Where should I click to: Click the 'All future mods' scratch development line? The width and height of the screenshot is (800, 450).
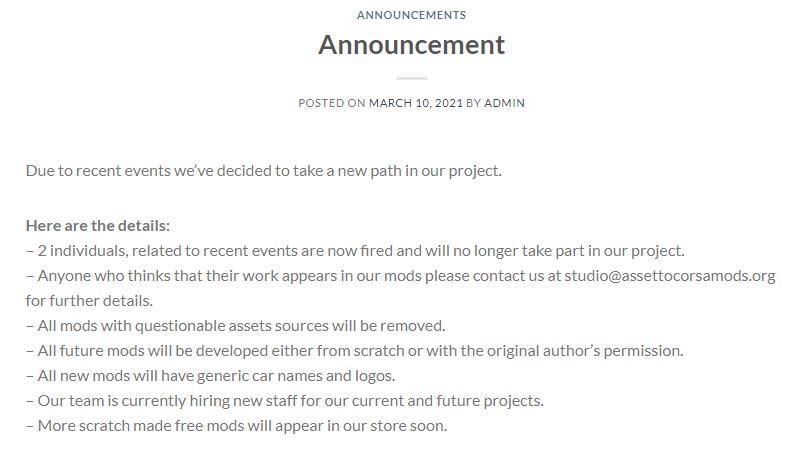[355, 351]
